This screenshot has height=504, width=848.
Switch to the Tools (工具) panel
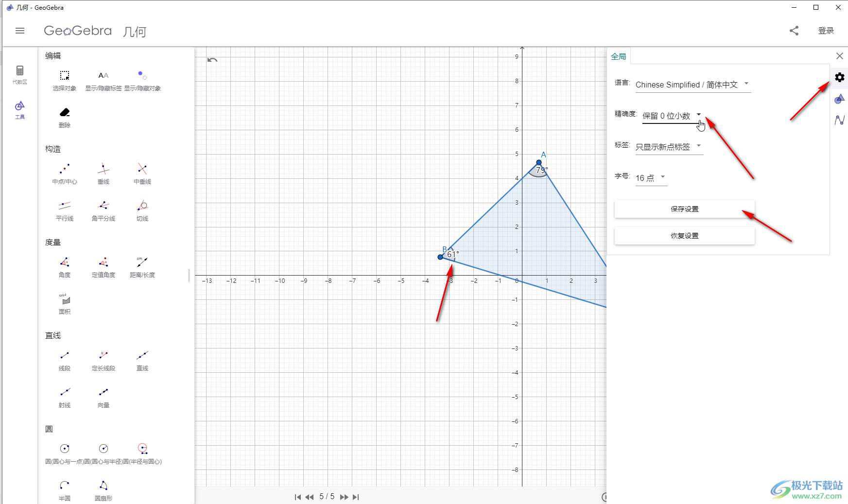pyautogui.click(x=20, y=110)
